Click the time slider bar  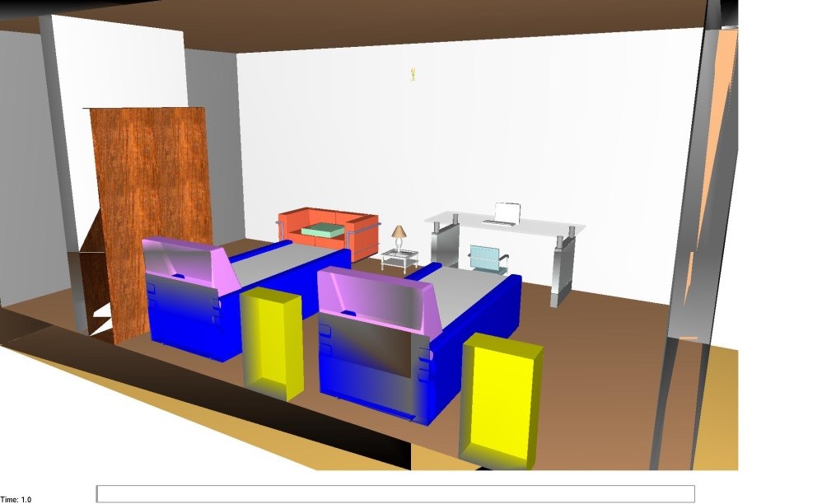point(395,493)
